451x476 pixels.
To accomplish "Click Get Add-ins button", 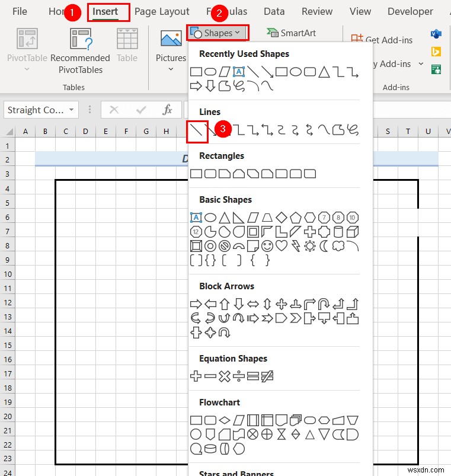I will click(x=382, y=40).
